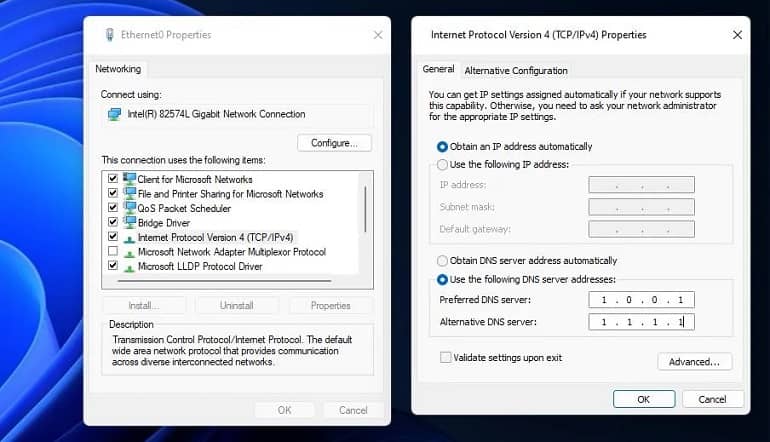The image size is (770, 442).
Task: Select Internet Protocol Version 4 (TCP/IPv4) row
Action: [216, 237]
